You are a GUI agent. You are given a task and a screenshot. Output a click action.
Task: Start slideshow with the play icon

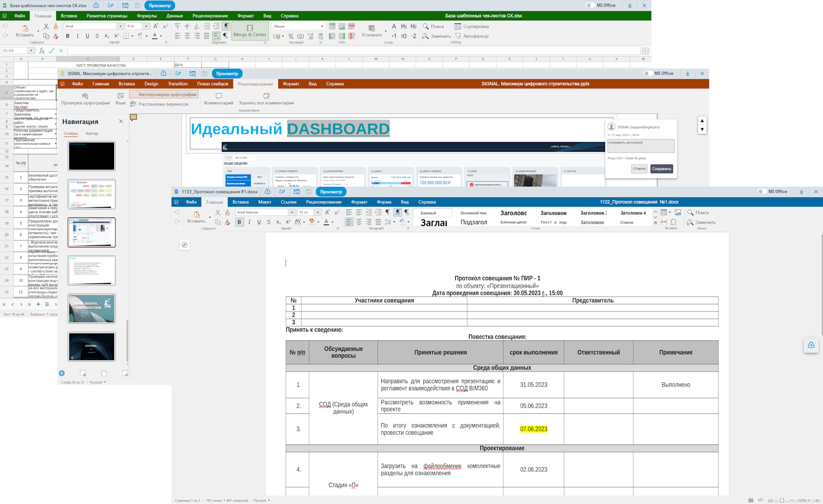[x=62, y=373]
